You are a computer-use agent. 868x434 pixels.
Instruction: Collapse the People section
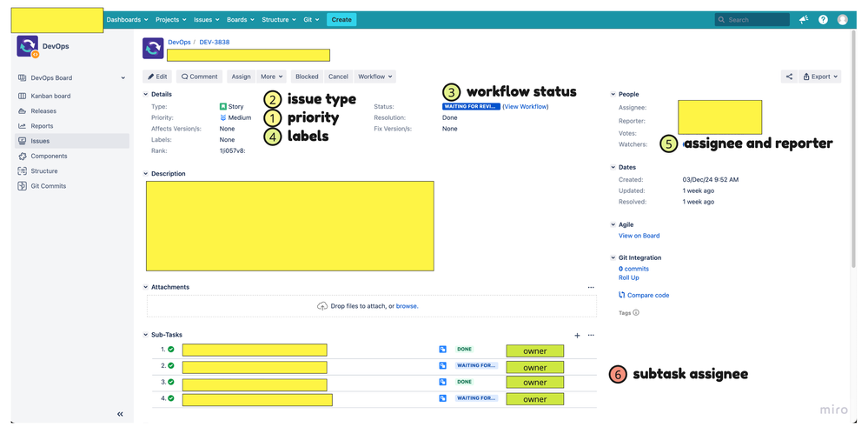pyautogui.click(x=613, y=94)
